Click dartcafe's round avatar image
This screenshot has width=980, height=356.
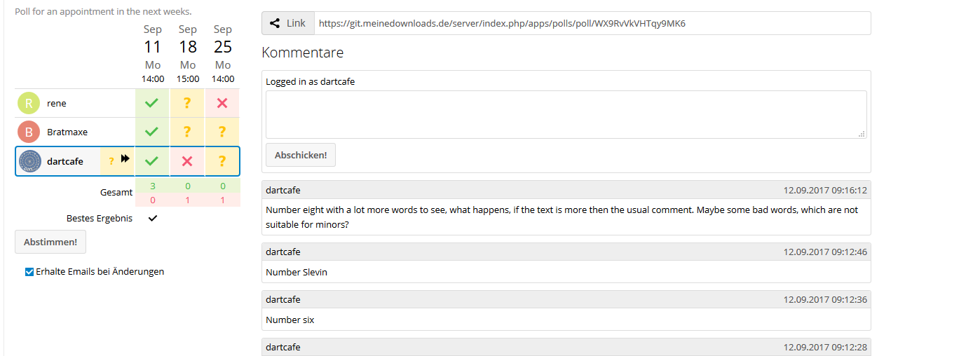[x=30, y=161]
